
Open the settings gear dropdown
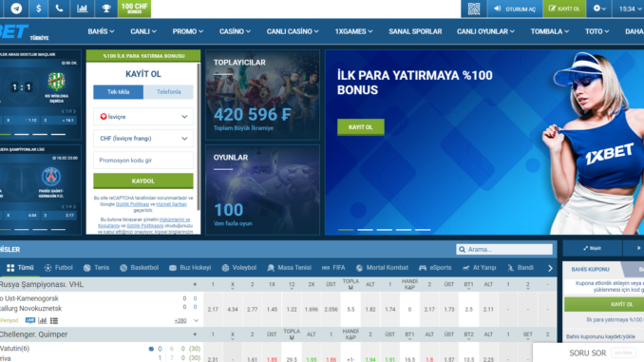(599, 9)
